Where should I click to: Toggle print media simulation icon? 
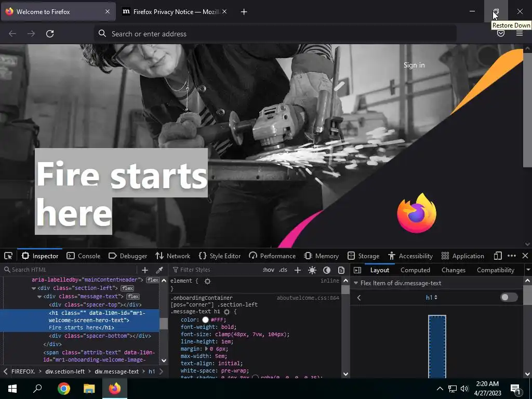pos(341,270)
